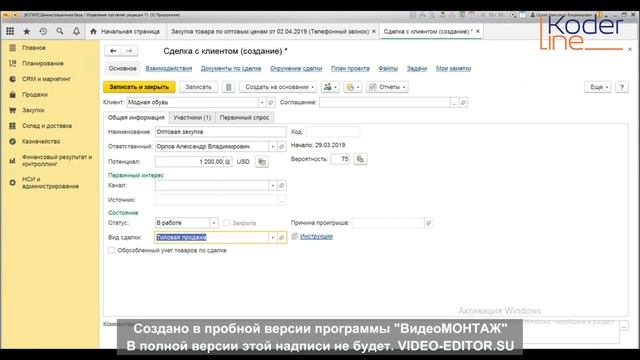Screen dimensions: 640x360
Task: Expand the Отчеты dropdown
Action: click(387, 87)
